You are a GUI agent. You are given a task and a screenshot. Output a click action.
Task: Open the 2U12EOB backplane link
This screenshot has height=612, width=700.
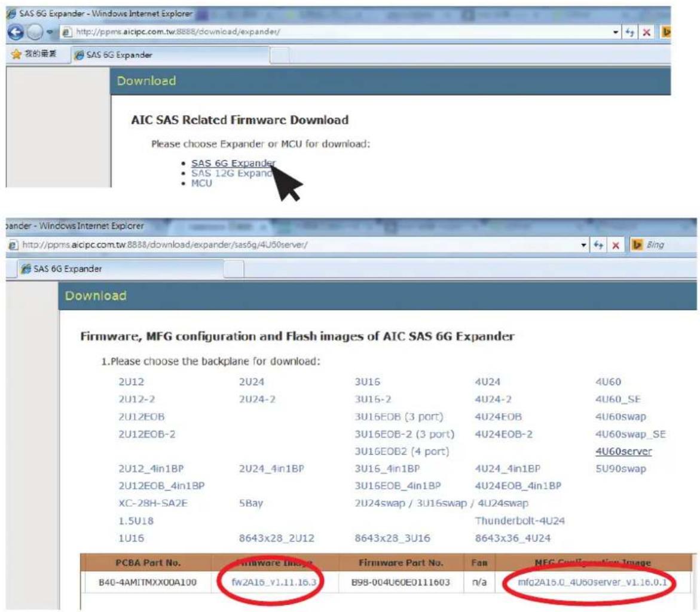142,417
